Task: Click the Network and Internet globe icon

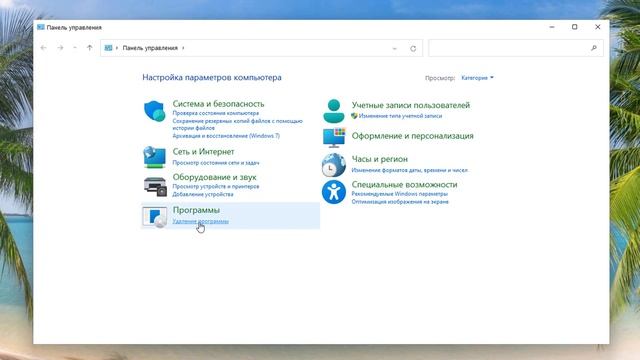Action: (155, 157)
